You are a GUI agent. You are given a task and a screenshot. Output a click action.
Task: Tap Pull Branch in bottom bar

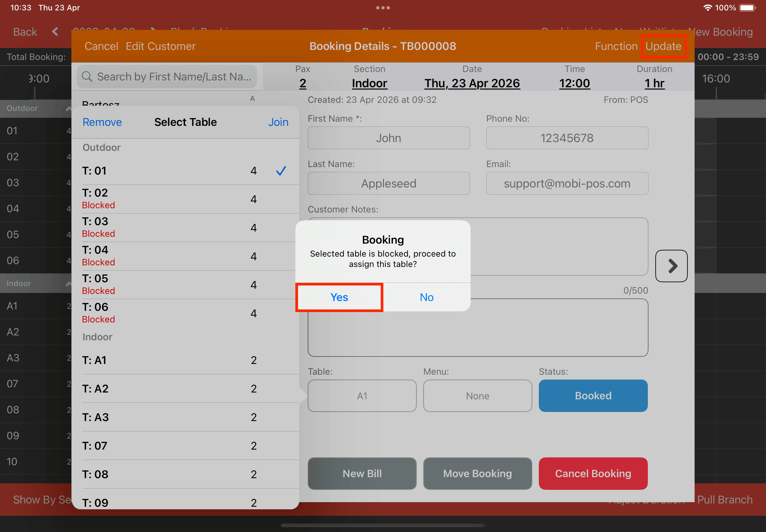coord(725,499)
